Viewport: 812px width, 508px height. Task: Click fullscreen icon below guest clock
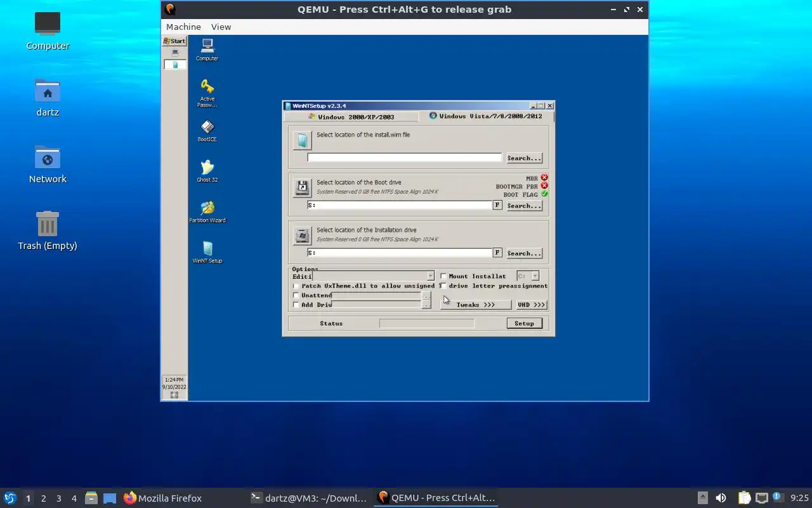[174, 395]
